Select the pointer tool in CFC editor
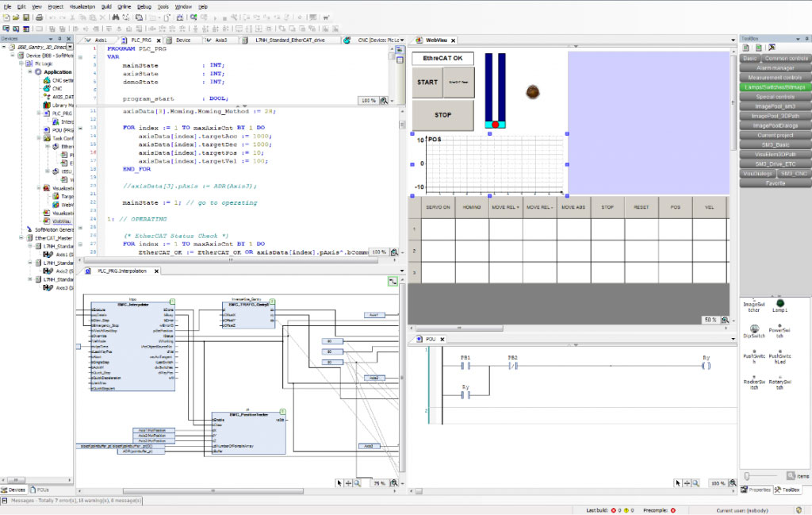 click(x=339, y=483)
